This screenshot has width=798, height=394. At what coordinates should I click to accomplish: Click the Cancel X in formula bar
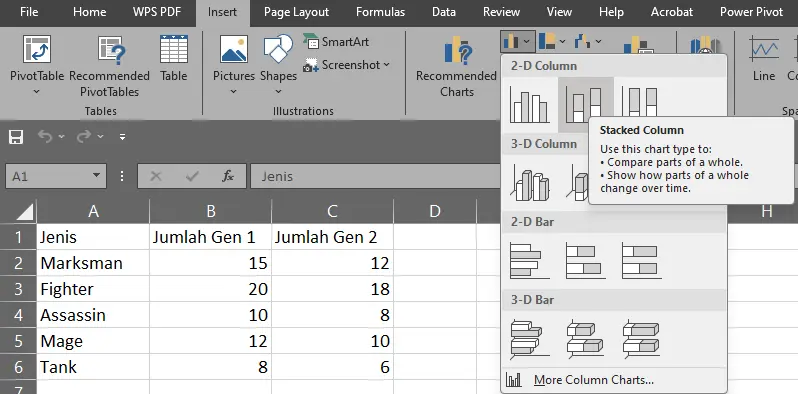tap(156, 176)
